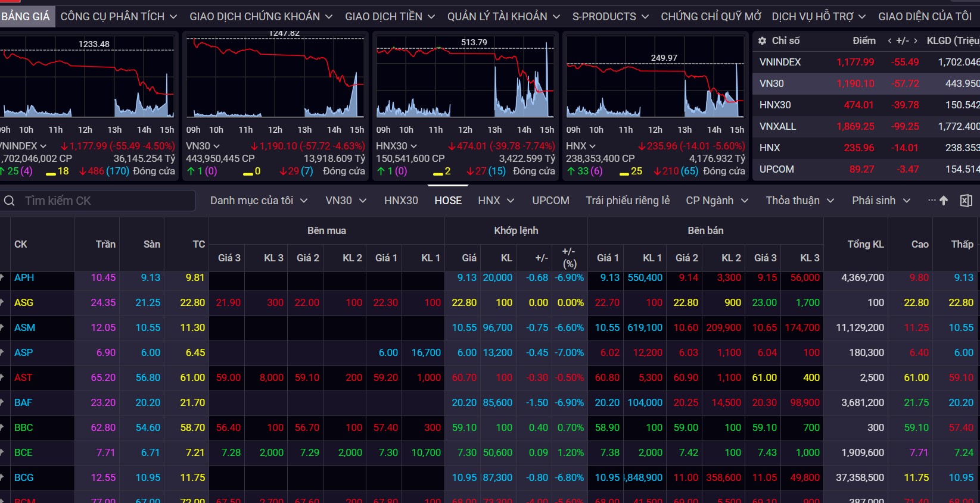Open stock AST symbol link

point(24,377)
